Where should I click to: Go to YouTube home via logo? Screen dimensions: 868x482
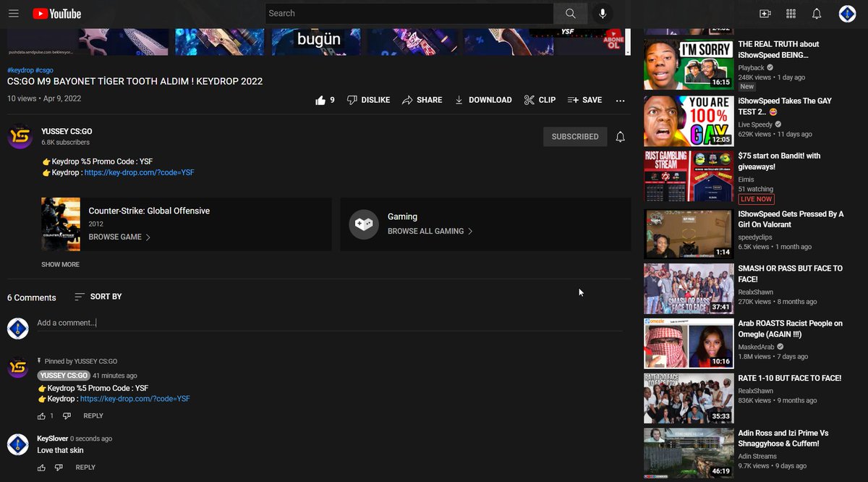(57, 14)
